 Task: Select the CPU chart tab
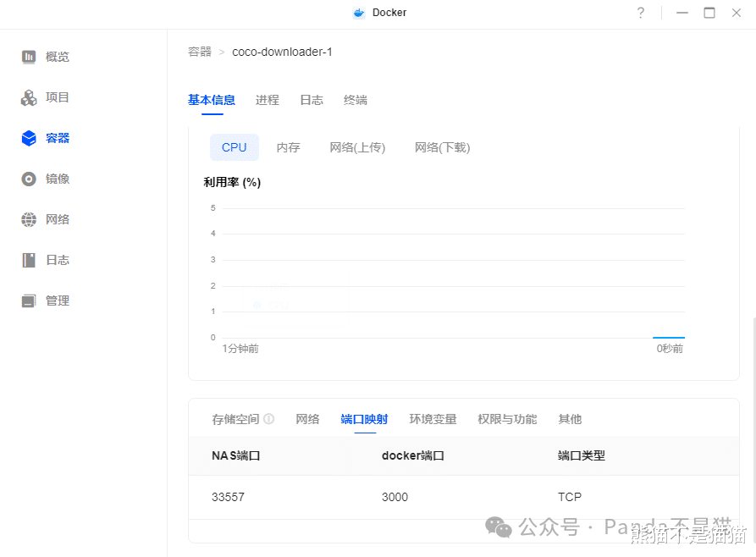[x=235, y=147]
